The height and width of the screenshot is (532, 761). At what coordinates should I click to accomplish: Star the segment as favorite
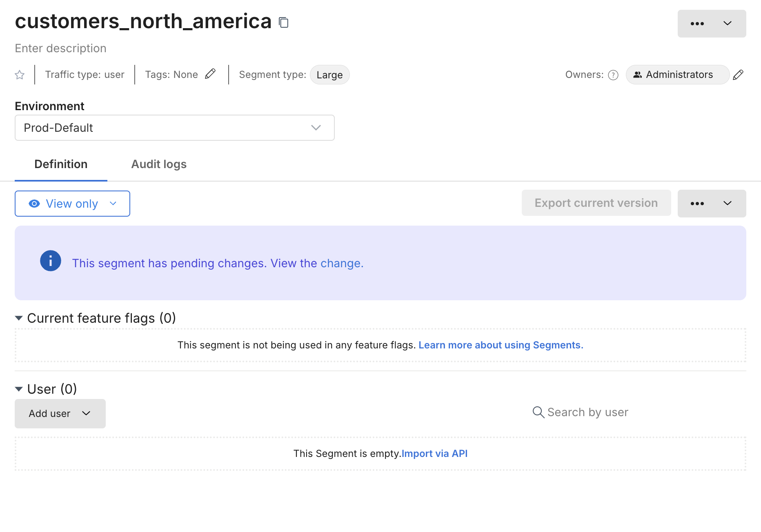tap(20, 75)
